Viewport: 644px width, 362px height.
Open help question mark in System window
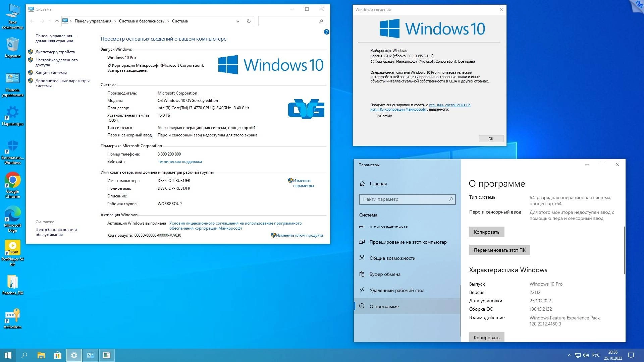click(x=326, y=32)
